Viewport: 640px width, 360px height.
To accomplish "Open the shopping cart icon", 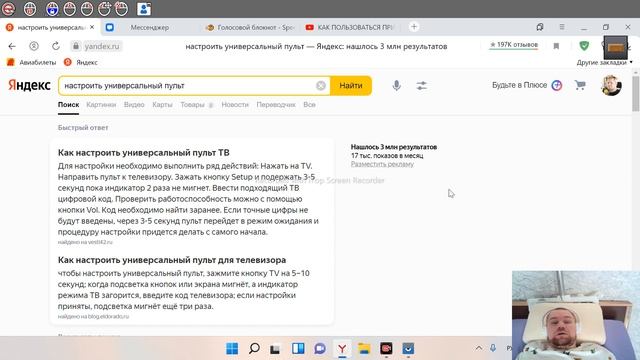I will click(580, 85).
